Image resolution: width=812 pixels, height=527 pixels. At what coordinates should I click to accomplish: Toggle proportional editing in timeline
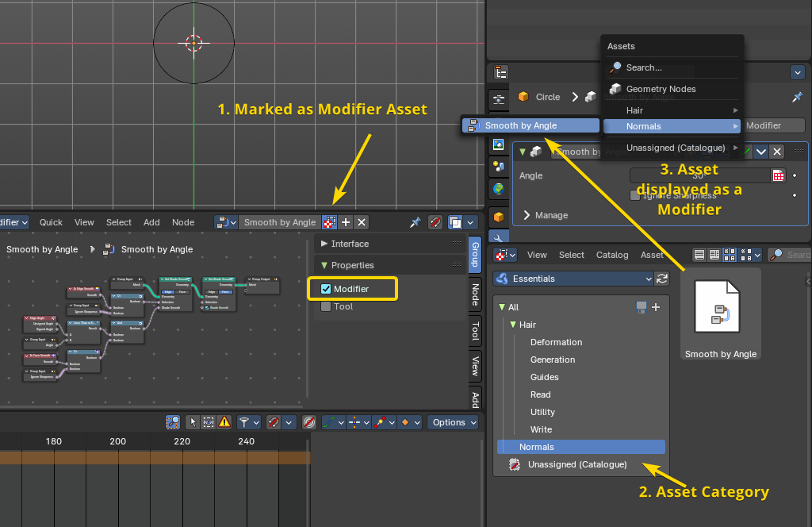(309, 422)
